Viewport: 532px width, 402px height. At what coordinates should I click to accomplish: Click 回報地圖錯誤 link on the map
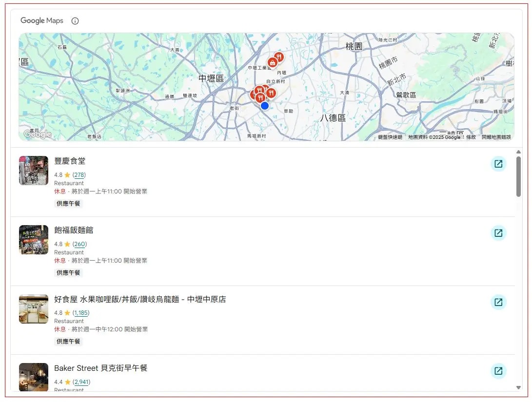pyautogui.click(x=496, y=137)
